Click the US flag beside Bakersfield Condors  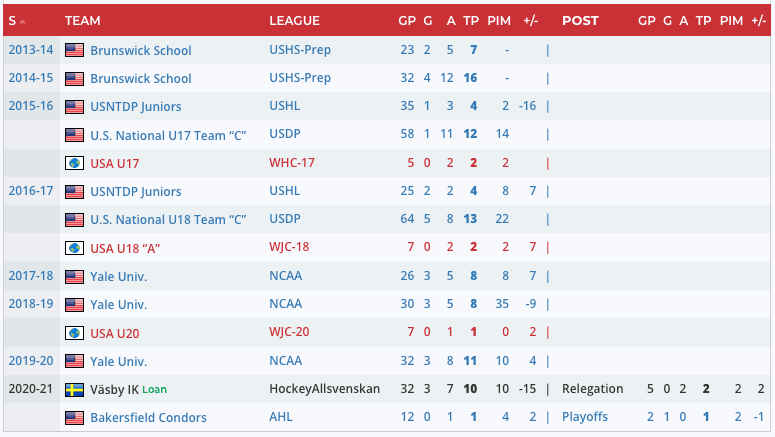[74, 418]
